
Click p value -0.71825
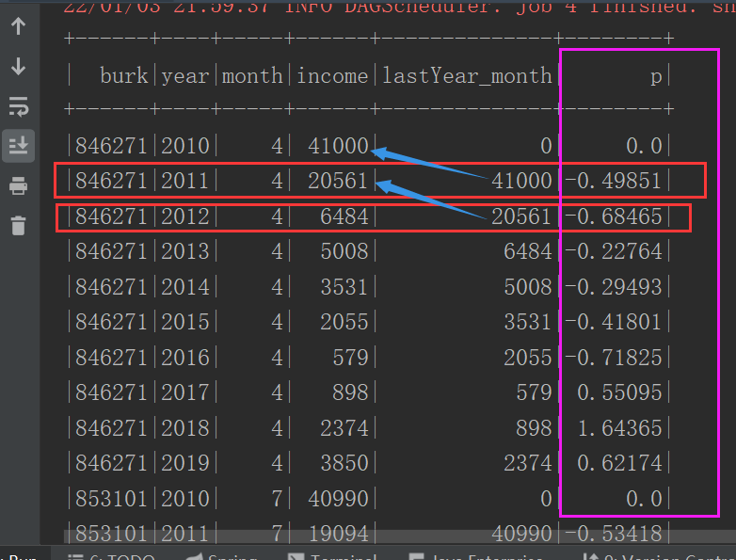click(x=613, y=359)
